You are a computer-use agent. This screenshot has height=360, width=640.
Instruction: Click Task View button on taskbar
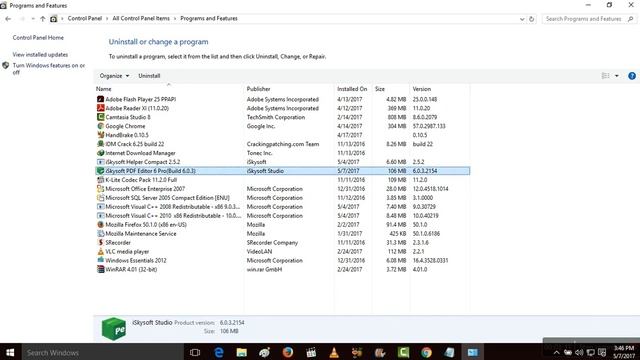click(195, 352)
